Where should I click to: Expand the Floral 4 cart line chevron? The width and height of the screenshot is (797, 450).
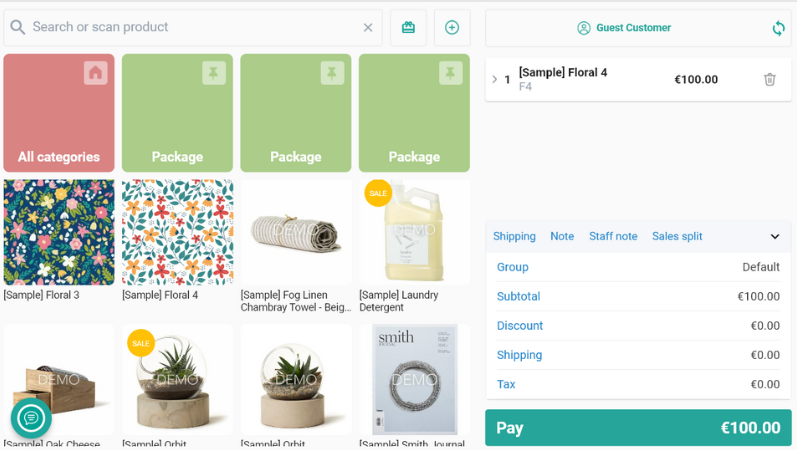(x=495, y=79)
